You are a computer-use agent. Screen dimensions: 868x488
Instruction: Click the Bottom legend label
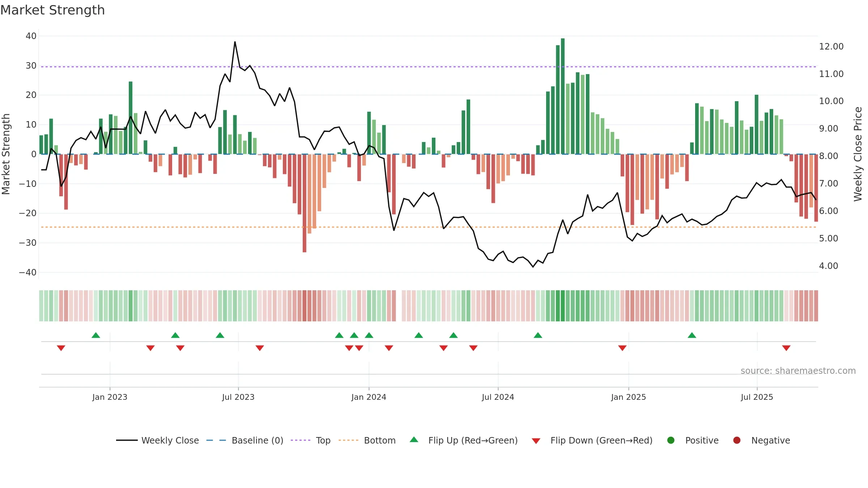(x=380, y=441)
